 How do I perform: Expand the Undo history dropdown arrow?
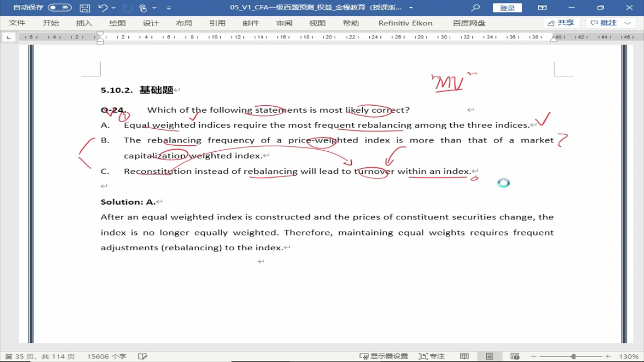(x=114, y=8)
